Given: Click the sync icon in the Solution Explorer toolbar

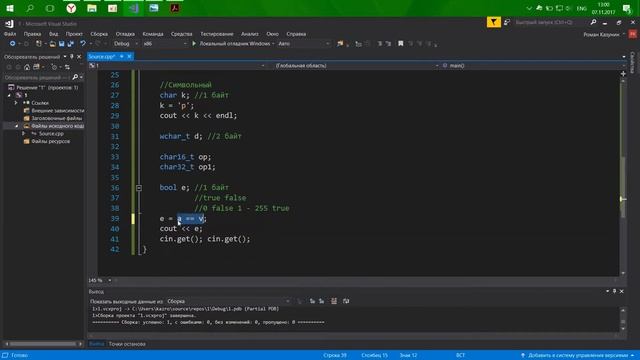Looking at the screenshot, I should click(x=67, y=67).
